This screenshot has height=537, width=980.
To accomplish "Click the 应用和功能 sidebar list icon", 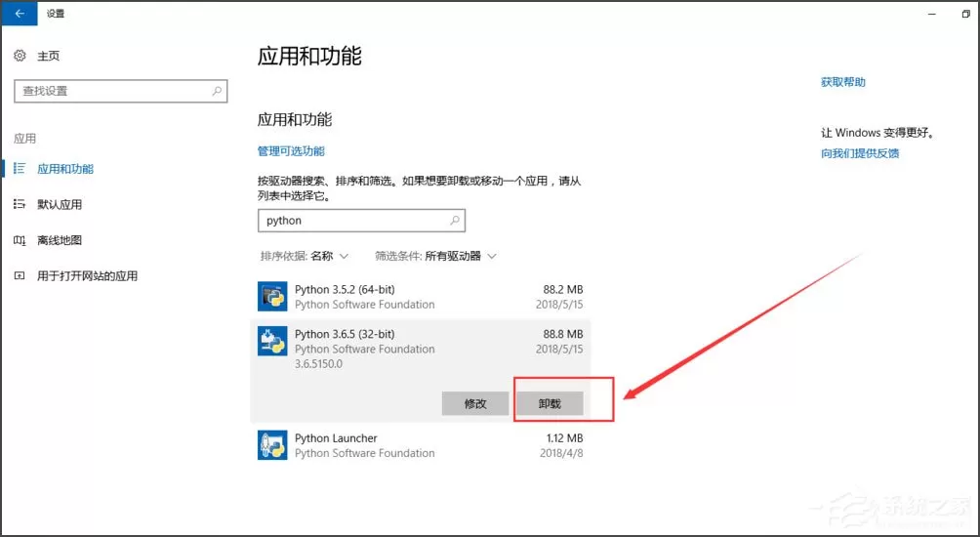I will (x=20, y=168).
